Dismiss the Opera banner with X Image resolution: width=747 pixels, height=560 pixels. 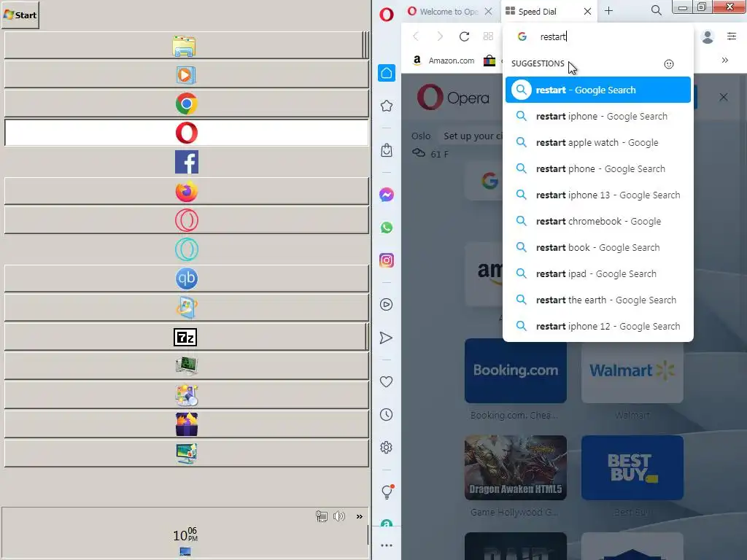coord(723,97)
